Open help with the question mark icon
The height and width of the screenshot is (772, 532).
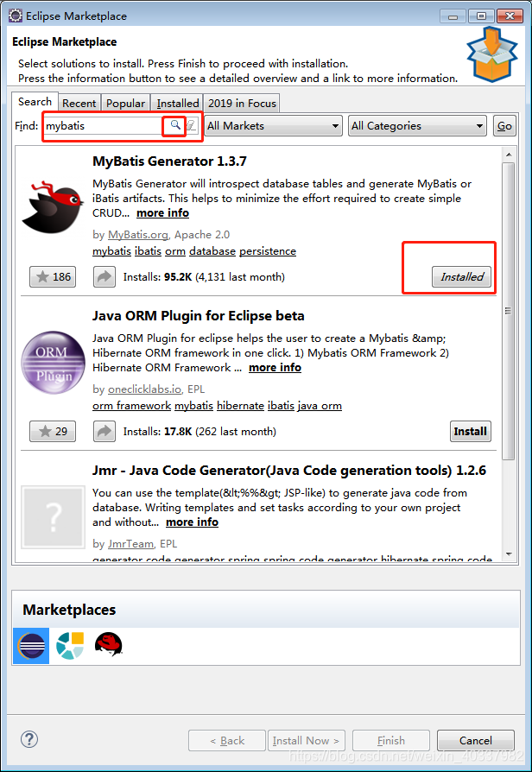tap(29, 739)
